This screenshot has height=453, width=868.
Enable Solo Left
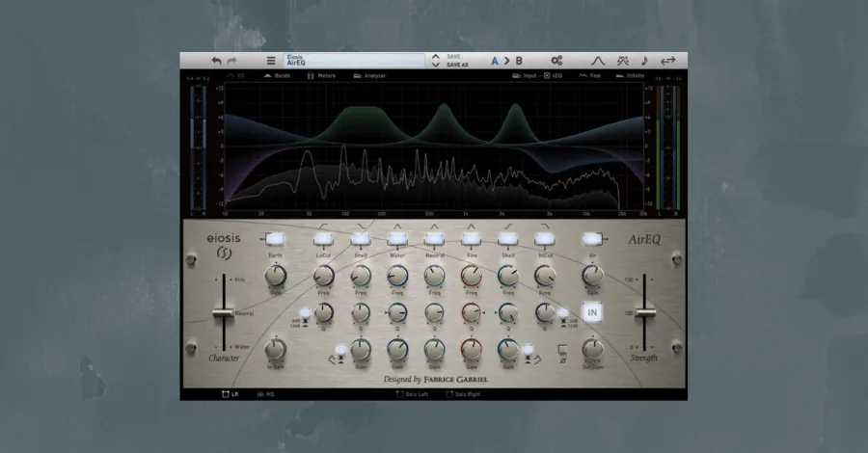pos(413,394)
